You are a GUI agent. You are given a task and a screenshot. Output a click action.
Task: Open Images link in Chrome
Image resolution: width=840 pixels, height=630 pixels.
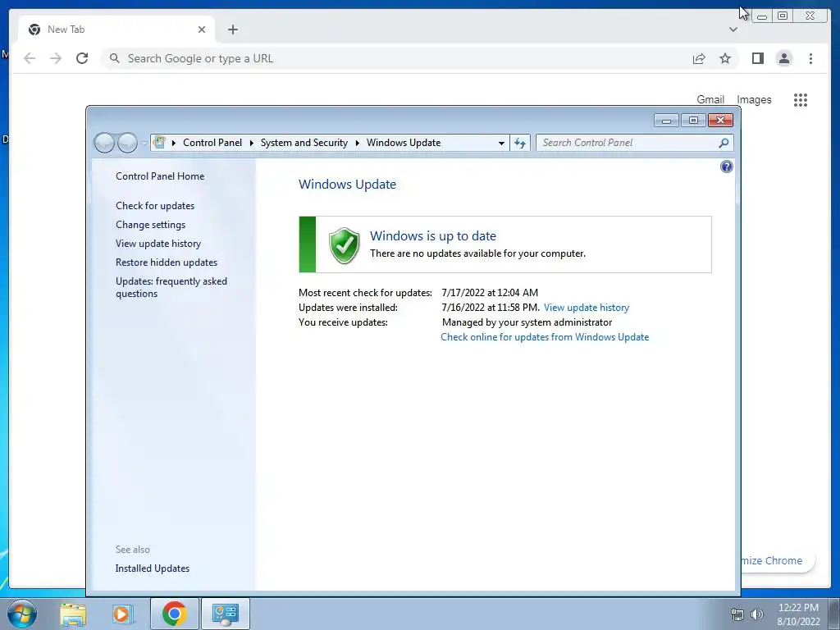754,99
